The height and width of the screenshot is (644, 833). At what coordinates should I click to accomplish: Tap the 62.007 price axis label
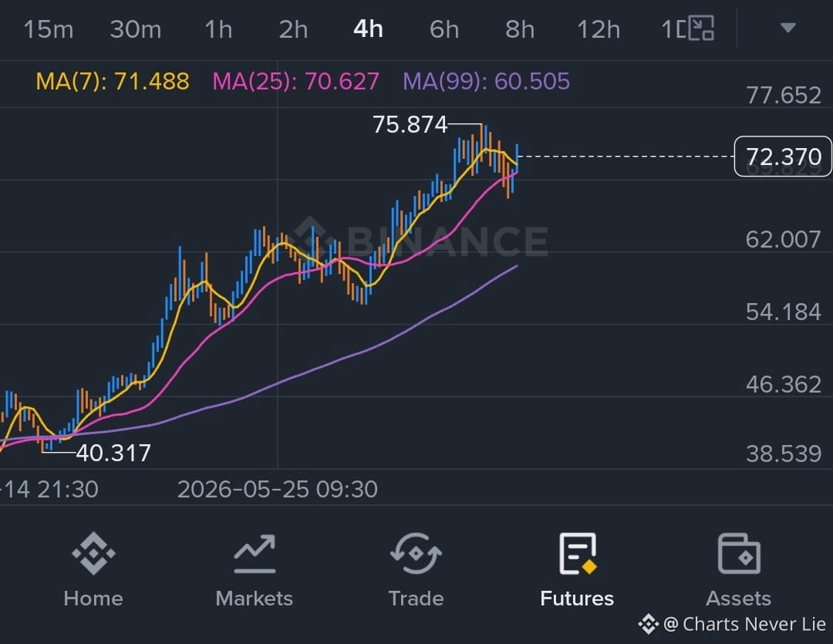[x=784, y=240]
